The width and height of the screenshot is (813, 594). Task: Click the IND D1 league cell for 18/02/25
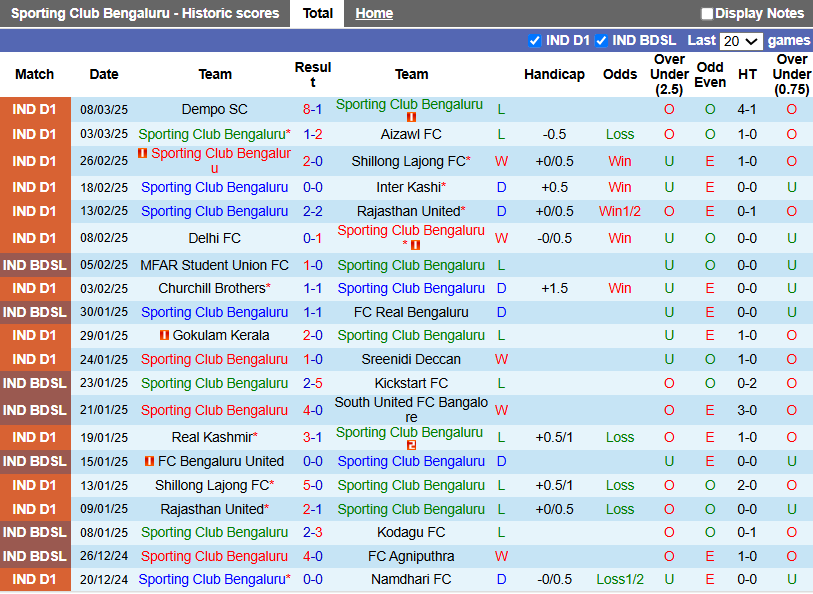point(35,187)
